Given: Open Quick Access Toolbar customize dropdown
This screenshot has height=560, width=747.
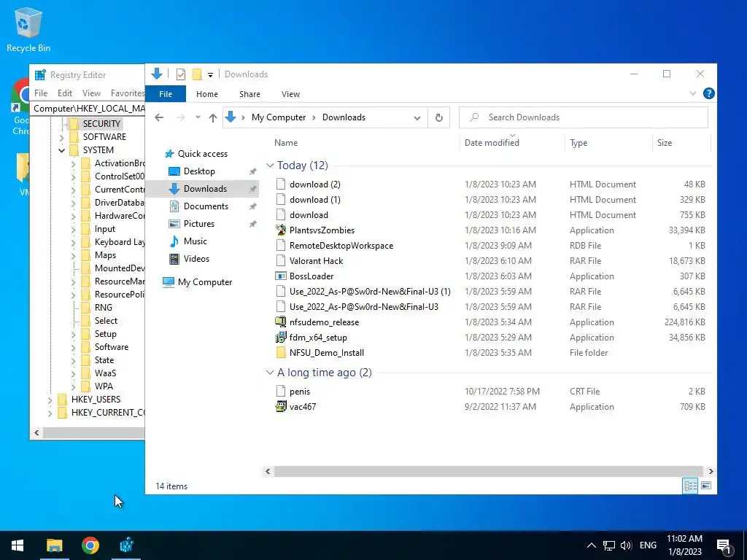Looking at the screenshot, I should 210,75.
